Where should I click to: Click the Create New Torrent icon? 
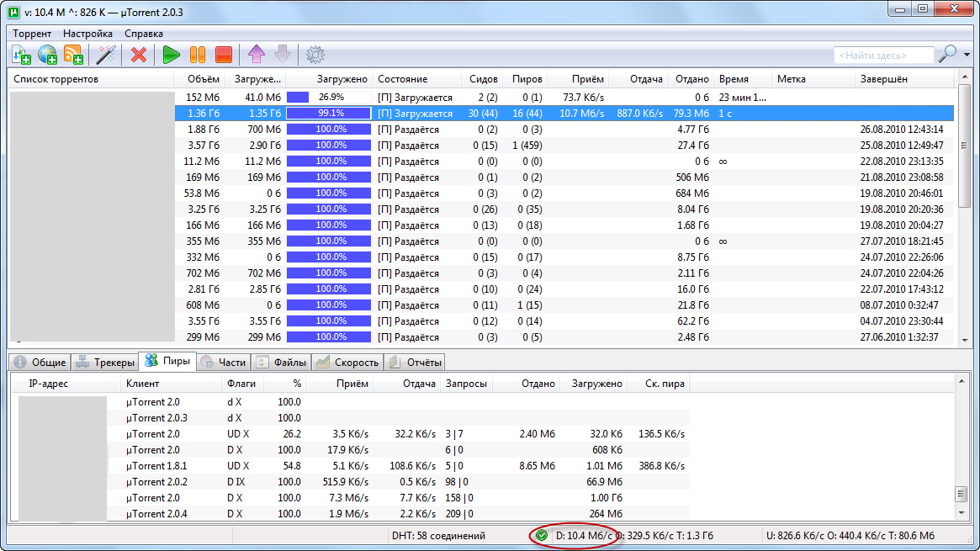[73, 55]
